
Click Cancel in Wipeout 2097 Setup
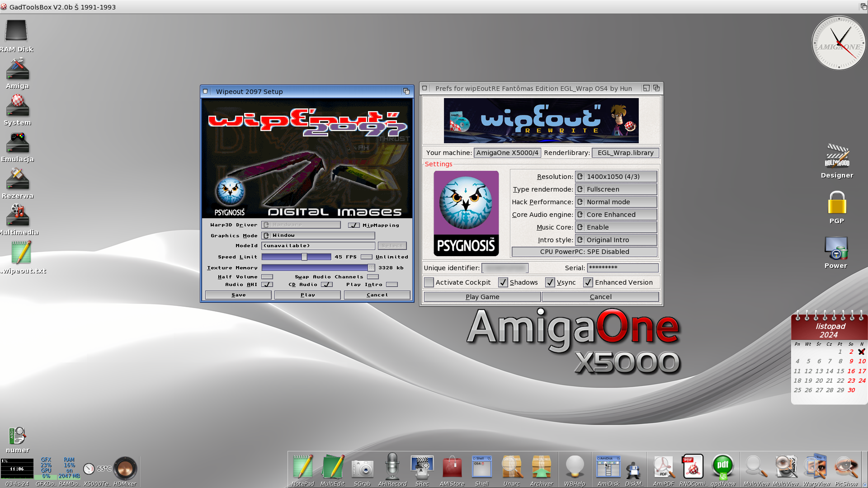coord(377,295)
